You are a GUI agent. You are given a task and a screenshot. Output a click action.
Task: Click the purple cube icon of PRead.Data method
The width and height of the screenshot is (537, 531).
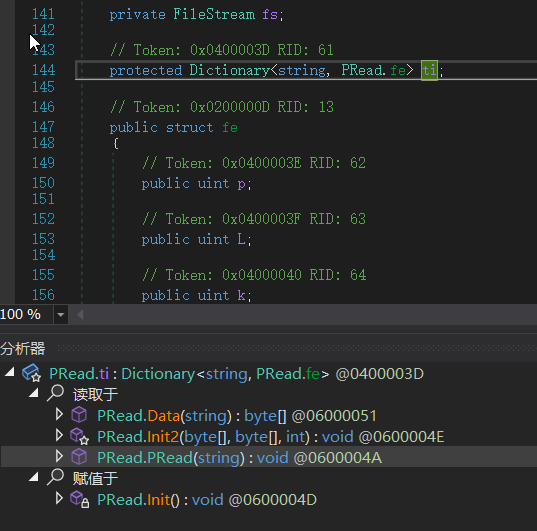(x=79, y=415)
